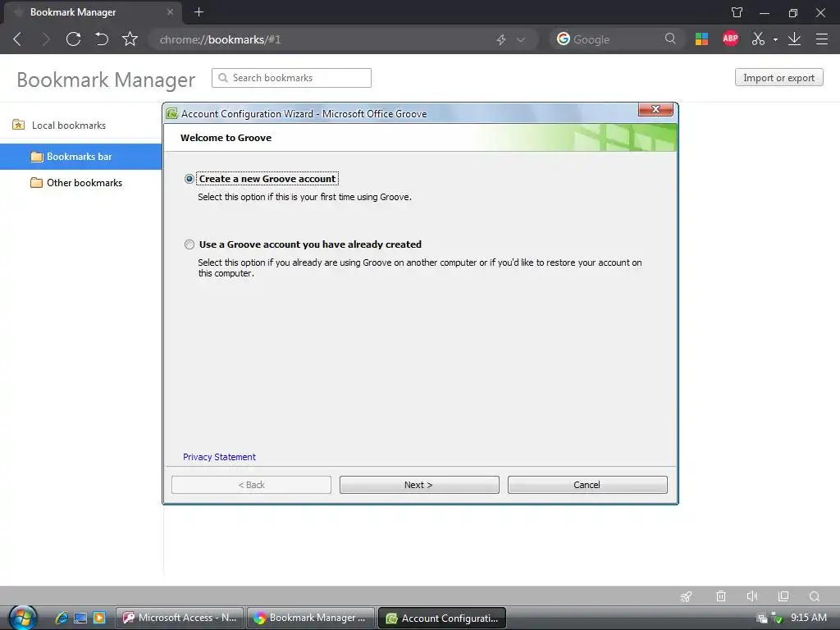Viewport: 840px width, 630px height.
Task: Click the rocket accelerator icon in status bar
Action: tap(687, 596)
